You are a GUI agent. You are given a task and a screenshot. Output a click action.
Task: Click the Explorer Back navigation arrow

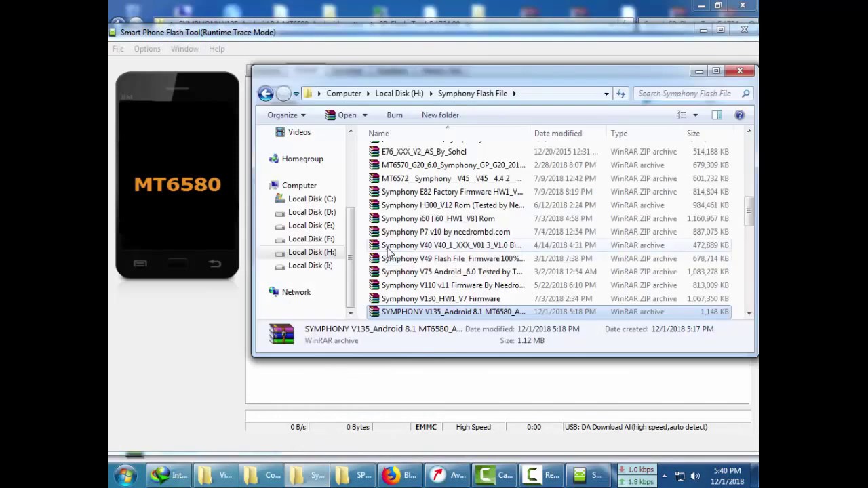coord(266,94)
